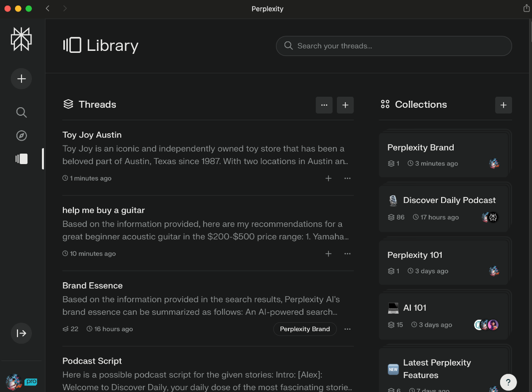Click member avatars on Discover Daily Podcast
Screen dimensions: 532x392
click(x=490, y=217)
